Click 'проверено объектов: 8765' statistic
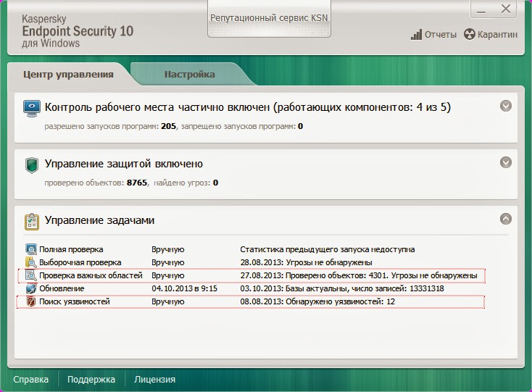Viewport: 532px width, 392px height. coord(96,183)
